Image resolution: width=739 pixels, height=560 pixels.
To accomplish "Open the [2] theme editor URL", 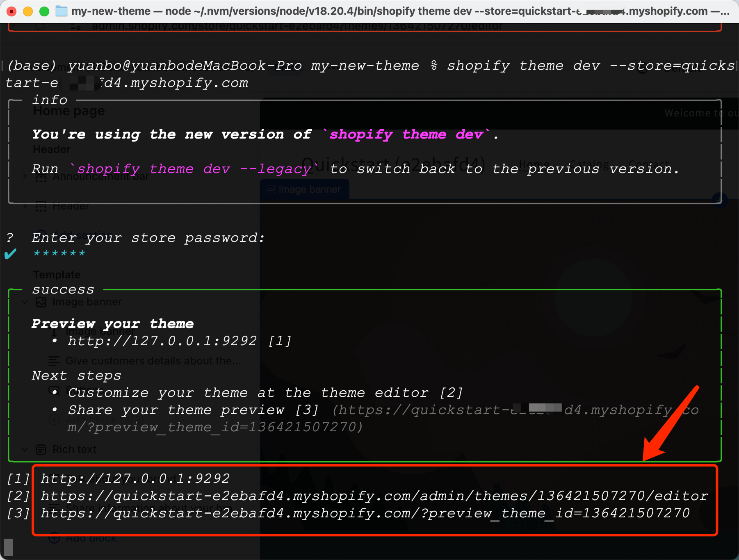I will point(374,496).
